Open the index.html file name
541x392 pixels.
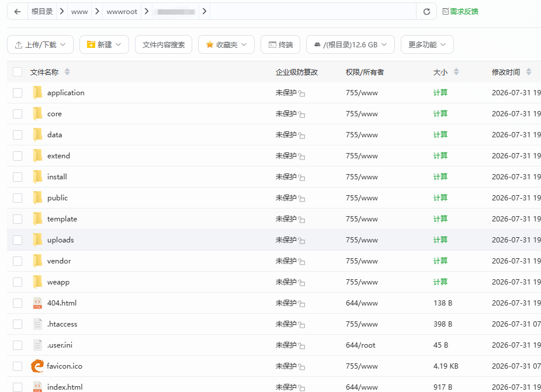65,387
